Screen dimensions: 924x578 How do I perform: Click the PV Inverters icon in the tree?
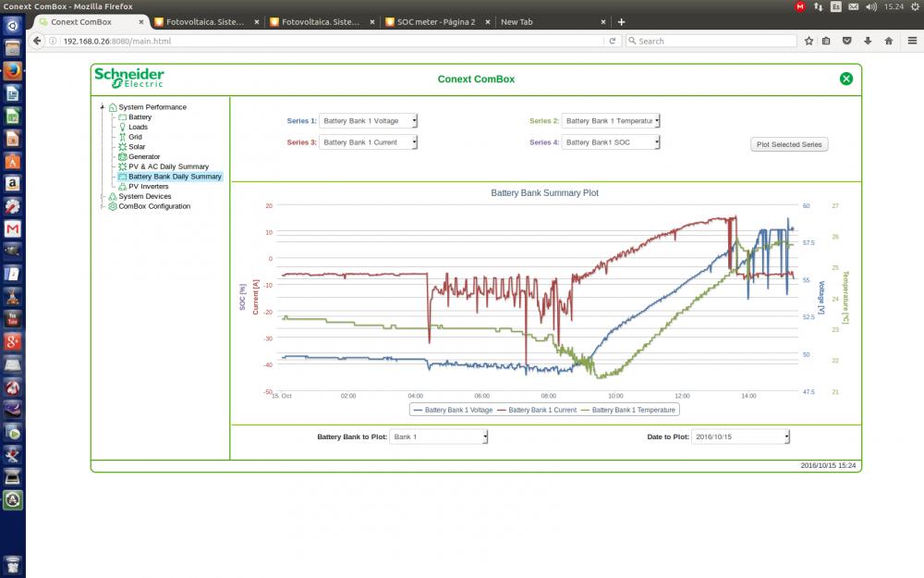tap(123, 187)
